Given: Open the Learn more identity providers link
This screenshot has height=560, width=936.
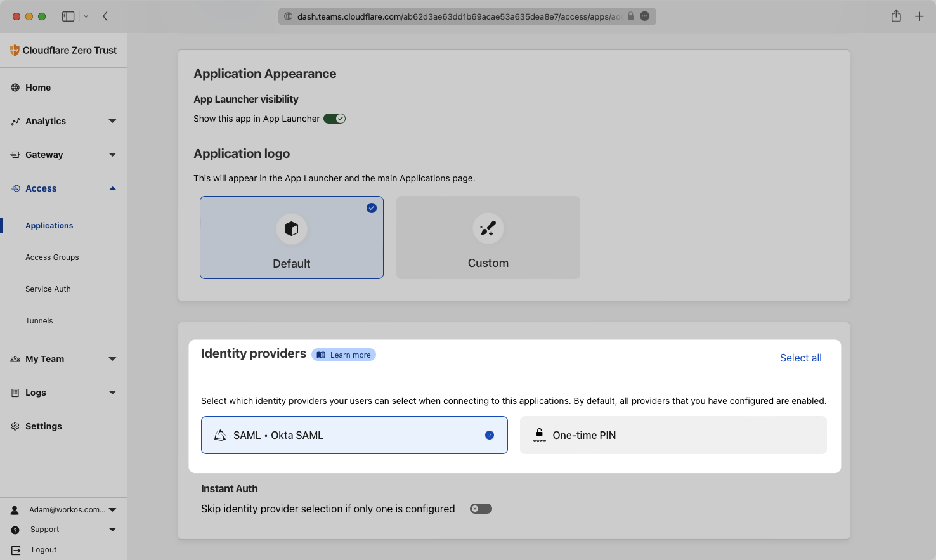Looking at the screenshot, I should point(344,355).
